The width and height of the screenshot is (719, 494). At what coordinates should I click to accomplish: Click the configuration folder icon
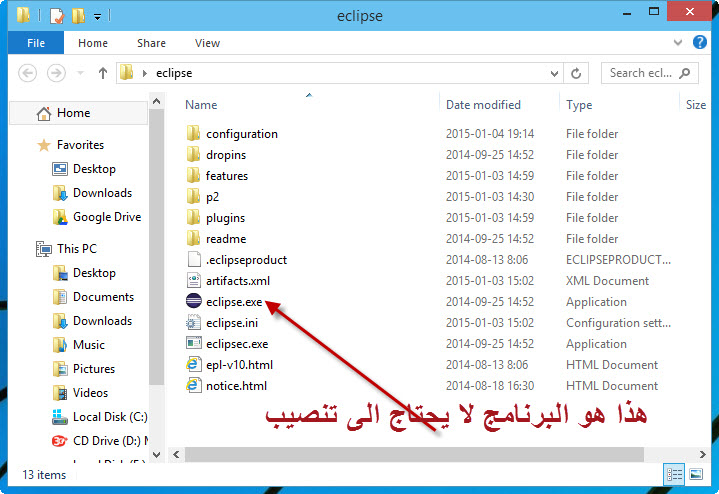[x=194, y=133]
